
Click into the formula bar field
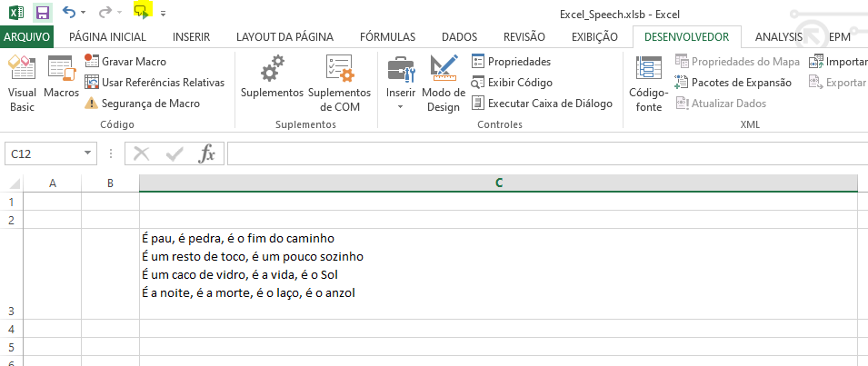pyautogui.click(x=545, y=153)
